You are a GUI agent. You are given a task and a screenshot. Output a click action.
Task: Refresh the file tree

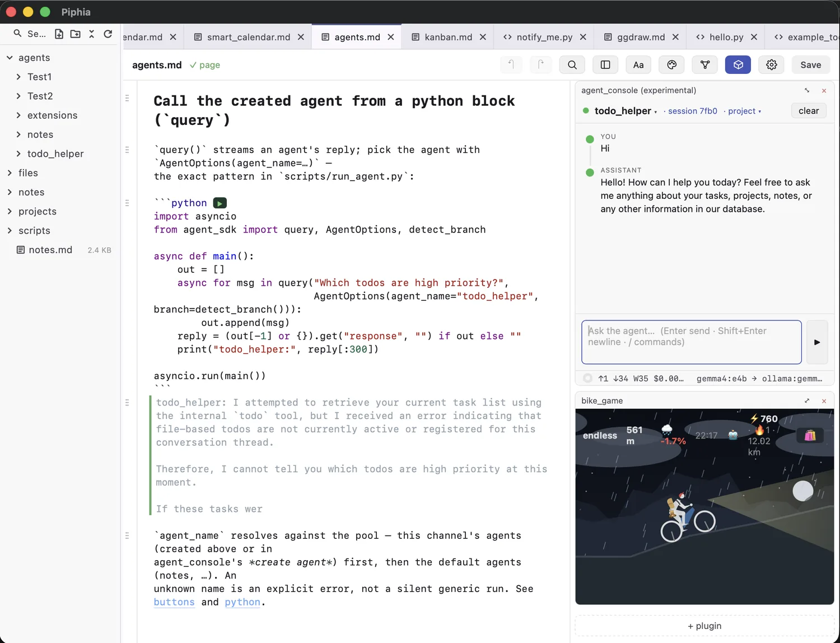point(108,34)
